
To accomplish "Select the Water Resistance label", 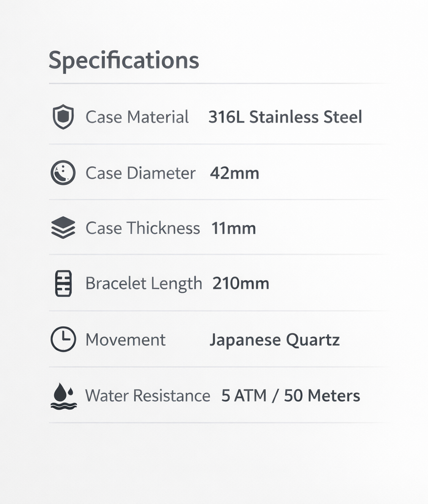I will point(148,396).
